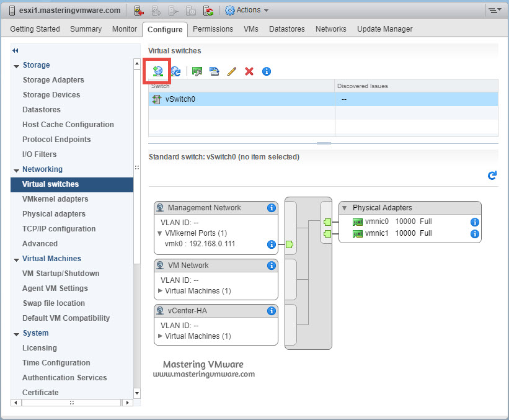The height and width of the screenshot is (420, 509).
Task: Click the Actions gear icon
Action: 229,11
